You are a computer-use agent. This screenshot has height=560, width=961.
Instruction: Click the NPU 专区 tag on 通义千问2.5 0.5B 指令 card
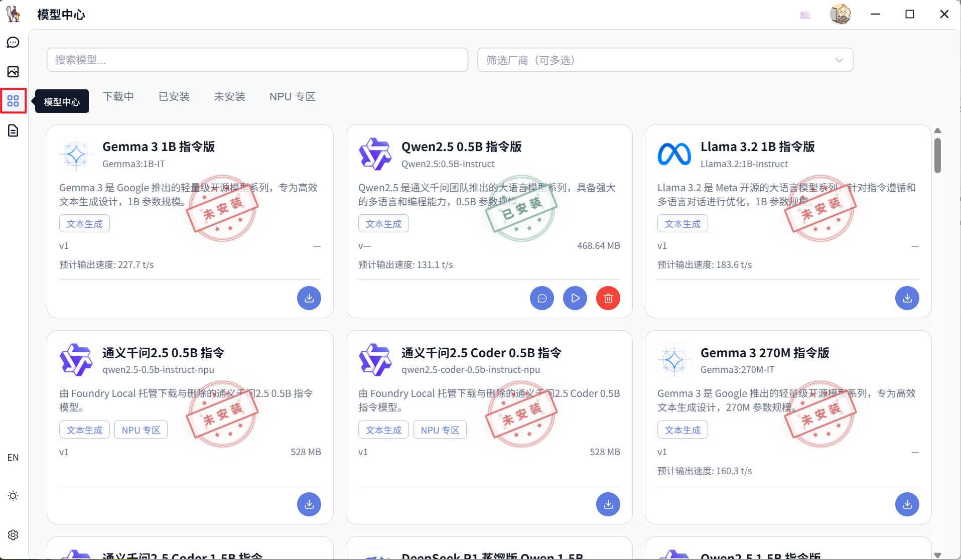coord(141,430)
